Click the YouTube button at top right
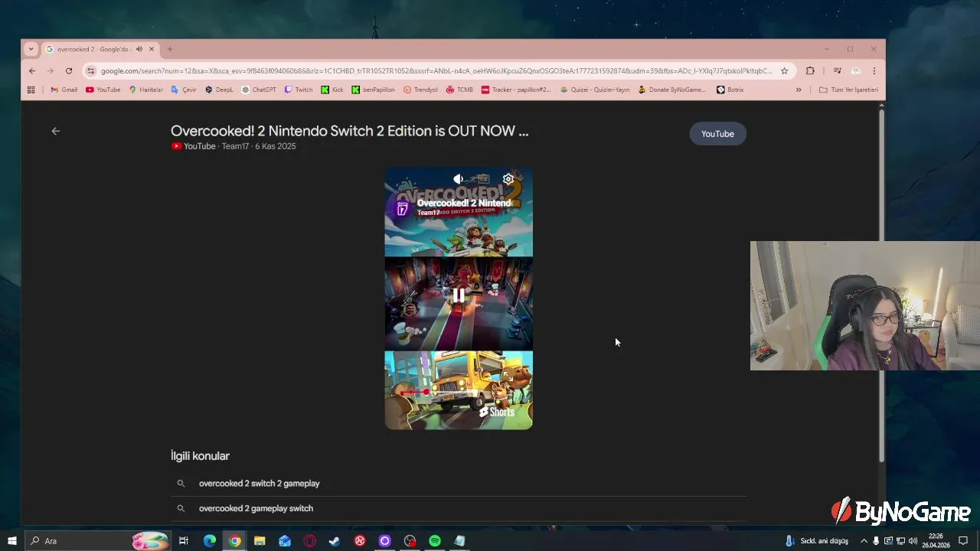 (717, 134)
